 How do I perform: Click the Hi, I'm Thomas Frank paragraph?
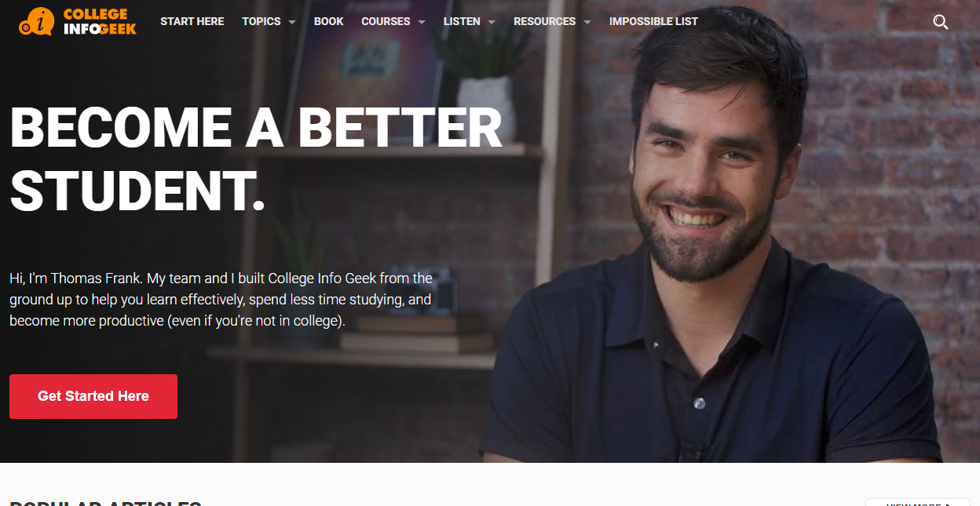click(x=221, y=300)
